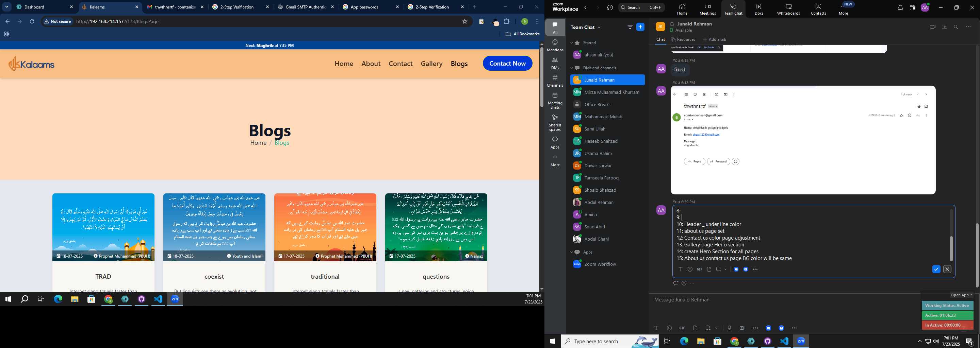
Task: Collapse the Apps section in chat list
Action: point(571,252)
